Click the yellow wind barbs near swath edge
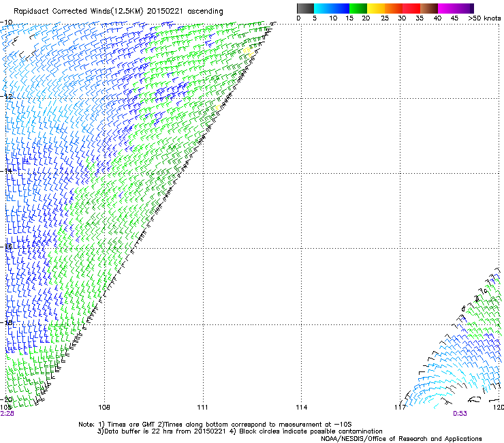Image resolution: width=504 pixels, height=443 pixels. tap(247, 52)
